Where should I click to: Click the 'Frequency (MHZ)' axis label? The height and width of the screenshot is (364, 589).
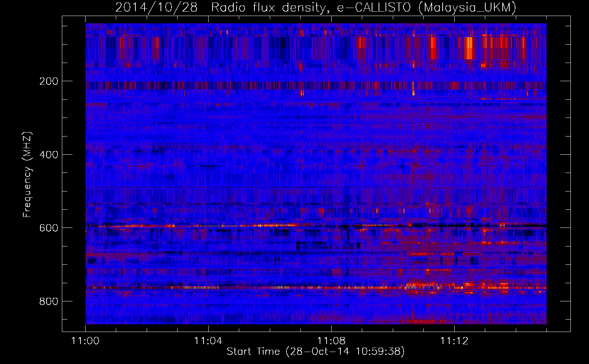click(x=27, y=174)
